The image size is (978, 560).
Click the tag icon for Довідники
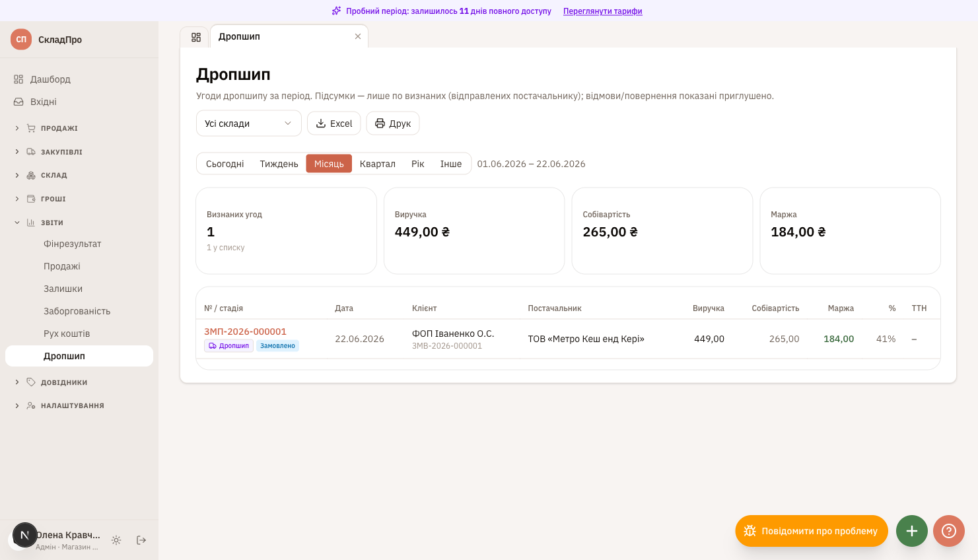(x=31, y=382)
